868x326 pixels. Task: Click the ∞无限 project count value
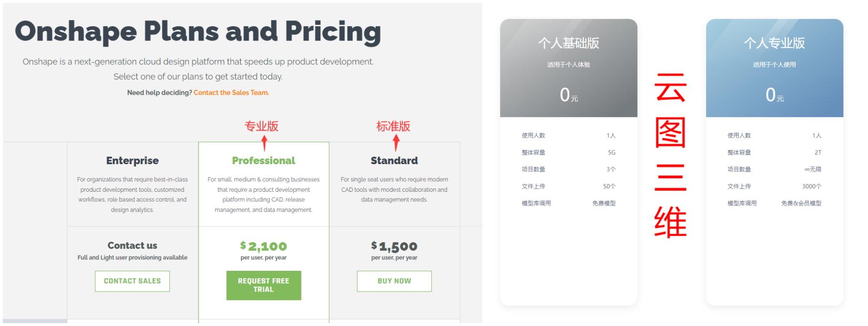(812, 169)
